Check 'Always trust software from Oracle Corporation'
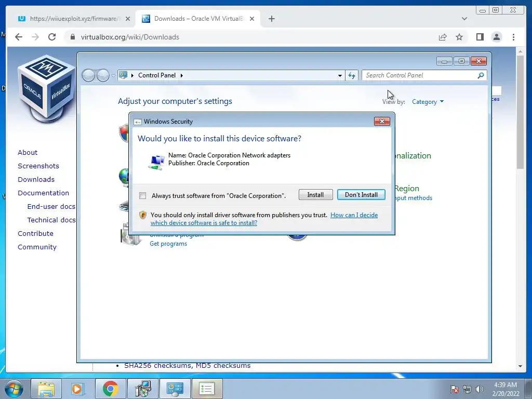The height and width of the screenshot is (399, 532). point(142,195)
